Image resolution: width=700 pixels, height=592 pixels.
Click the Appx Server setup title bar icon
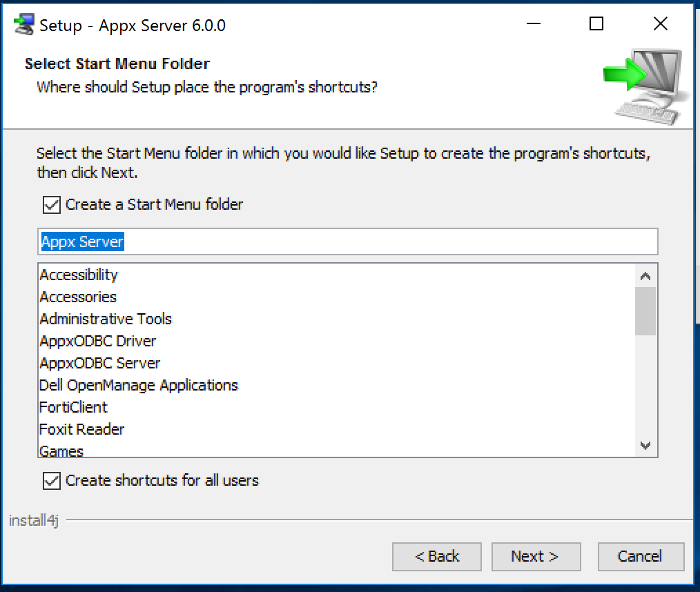[24, 25]
